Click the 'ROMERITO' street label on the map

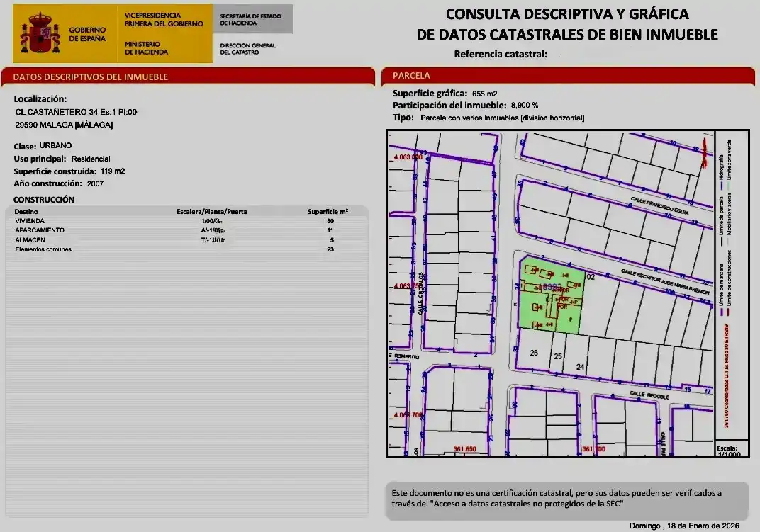coord(406,356)
